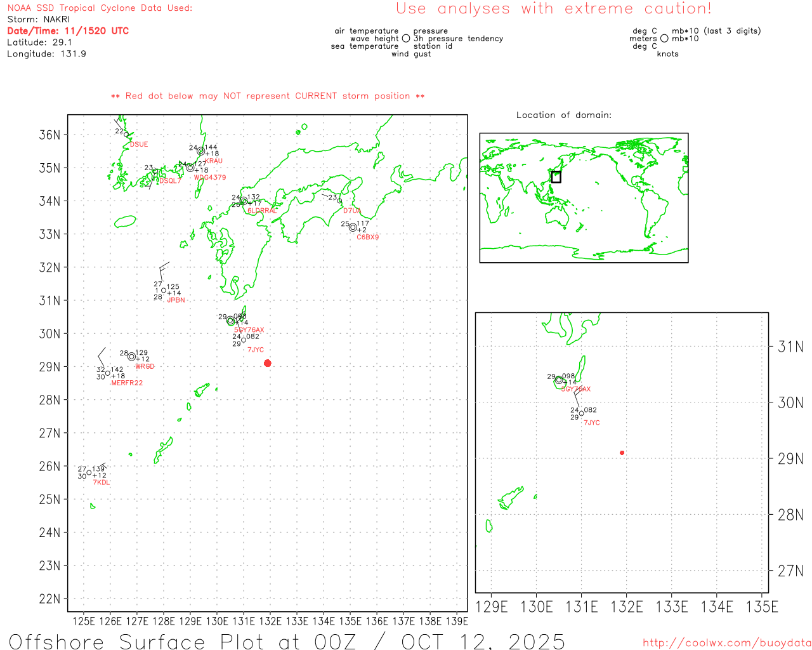Viewport: 812px width, 650px height.
Task: Click the 7JYC label on the zoomed inset map
Action: click(x=592, y=423)
